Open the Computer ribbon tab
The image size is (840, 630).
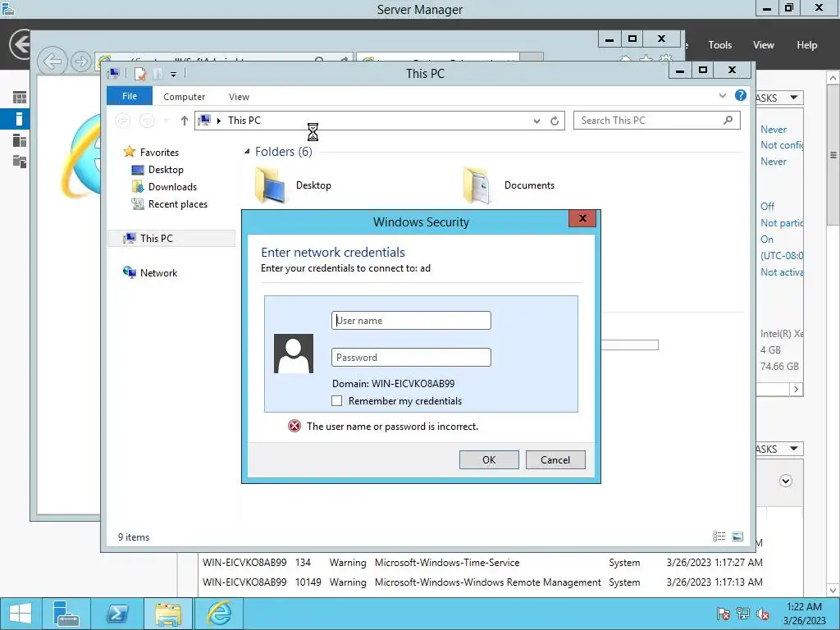(184, 97)
